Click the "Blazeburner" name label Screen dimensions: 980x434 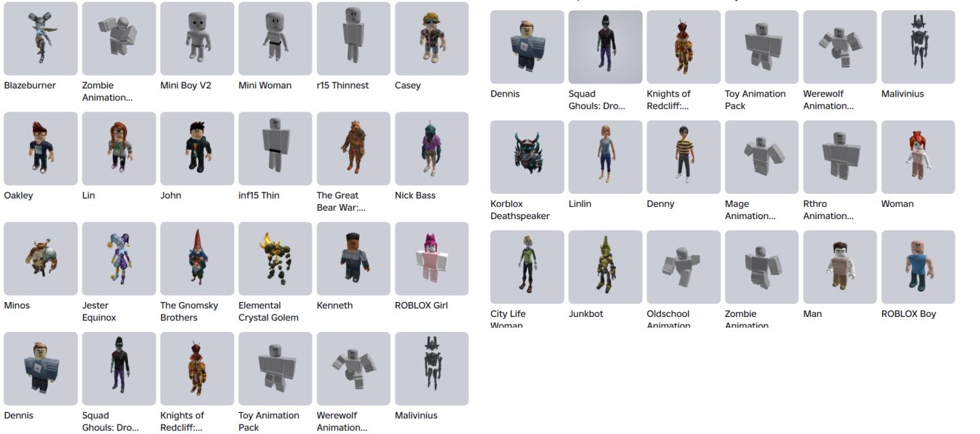pyautogui.click(x=30, y=86)
